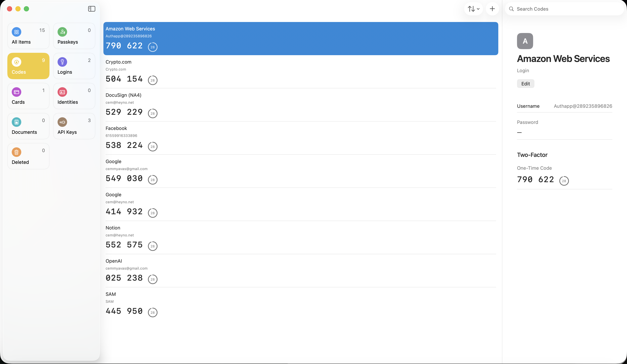Select the SAM code entry
Viewport: 627px width, 364px height.
click(300, 304)
